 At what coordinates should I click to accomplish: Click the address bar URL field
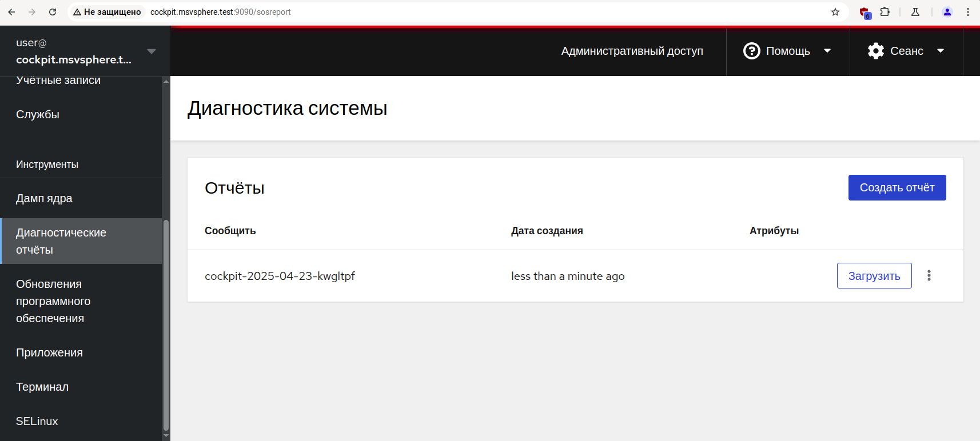400,12
